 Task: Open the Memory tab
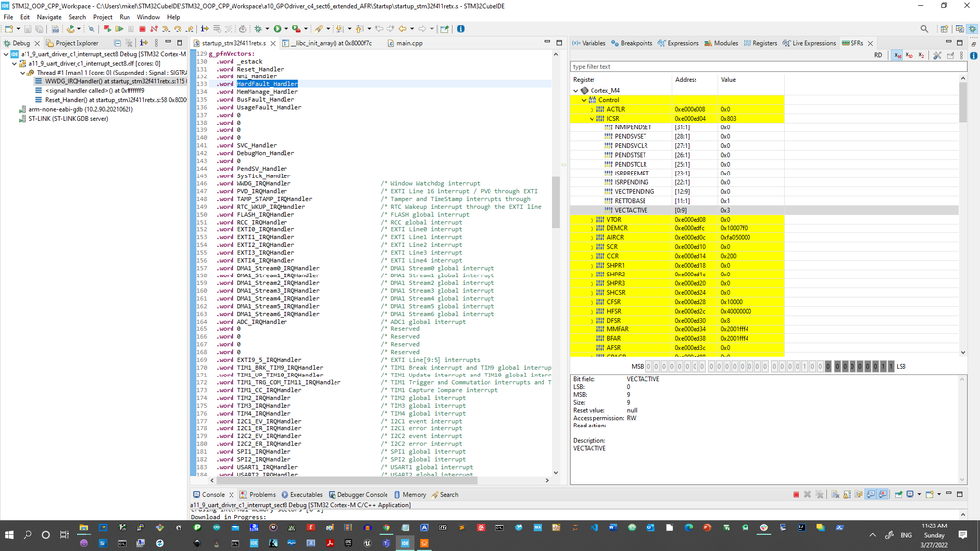[x=409, y=495]
